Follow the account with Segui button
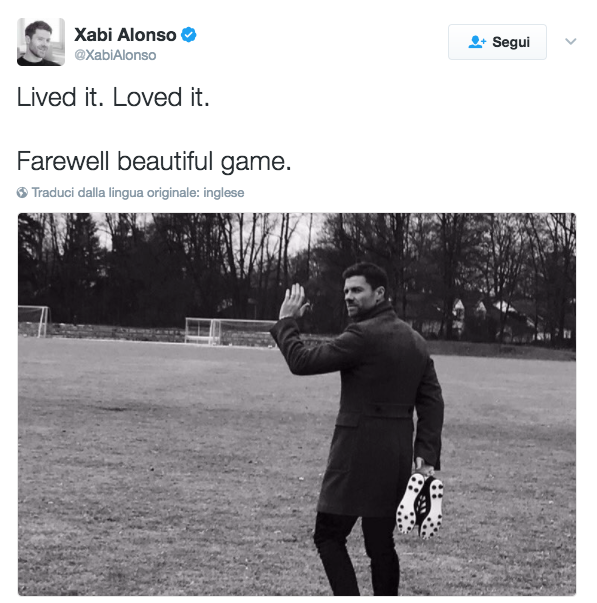The width and height of the screenshot is (597, 603). (x=497, y=42)
